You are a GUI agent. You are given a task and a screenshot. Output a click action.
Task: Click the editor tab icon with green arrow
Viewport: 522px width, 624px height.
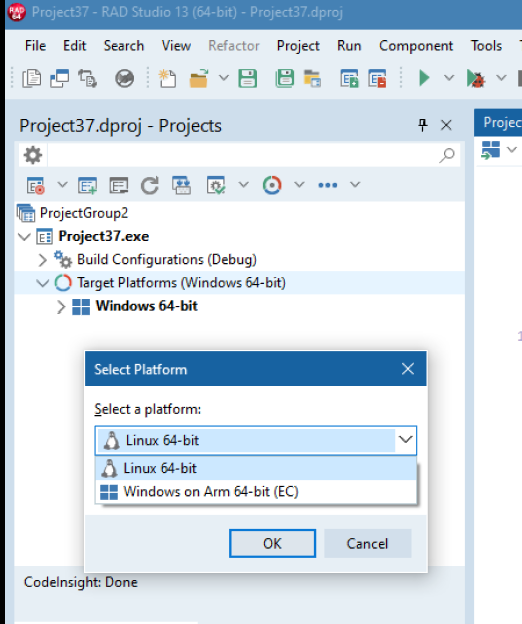click(x=490, y=150)
